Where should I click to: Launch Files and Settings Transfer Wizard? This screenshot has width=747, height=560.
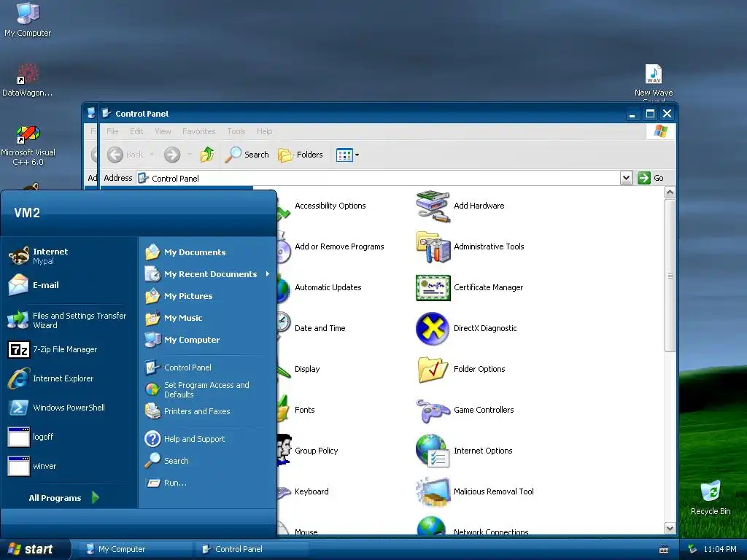click(x=67, y=320)
